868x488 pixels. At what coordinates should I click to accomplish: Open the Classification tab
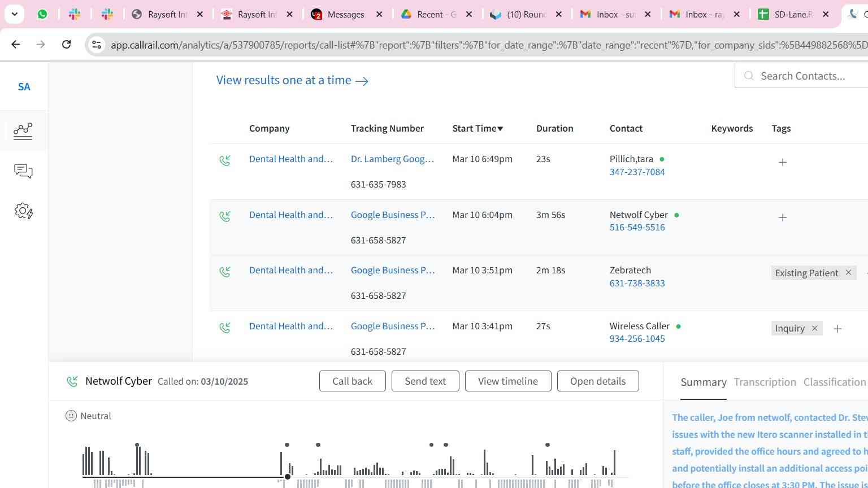click(x=835, y=382)
